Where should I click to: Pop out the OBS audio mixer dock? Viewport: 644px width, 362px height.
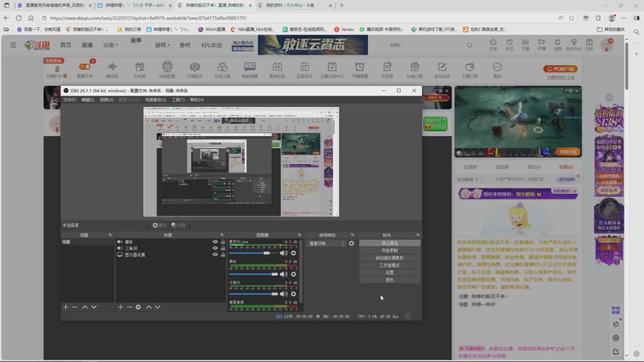coord(299,235)
